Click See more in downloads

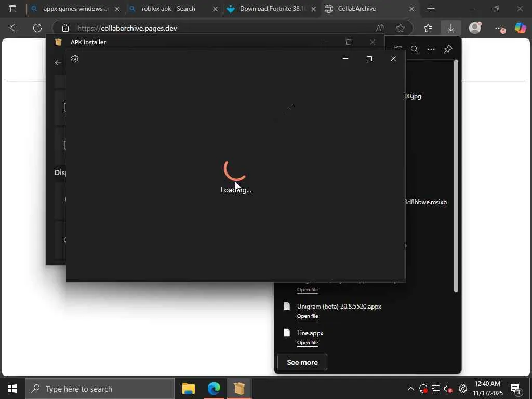point(302,362)
